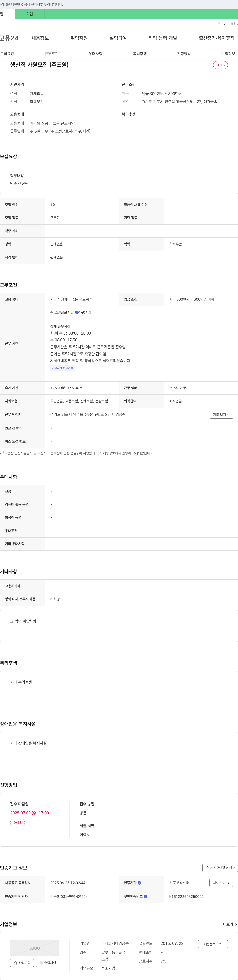Click the 채용정보 이력 button
238x980 pixels.
click(x=213, y=944)
